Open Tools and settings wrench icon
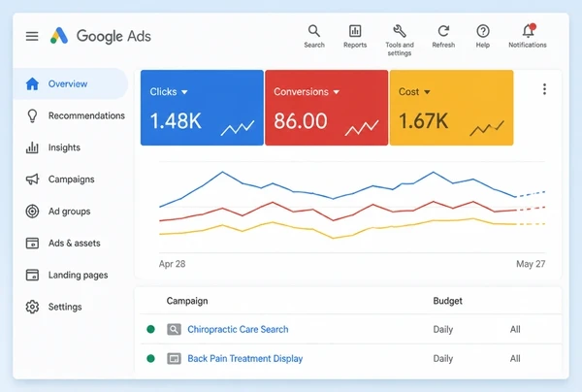Image resolution: width=582 pixels, height=392 pixels. click(400, 31)
